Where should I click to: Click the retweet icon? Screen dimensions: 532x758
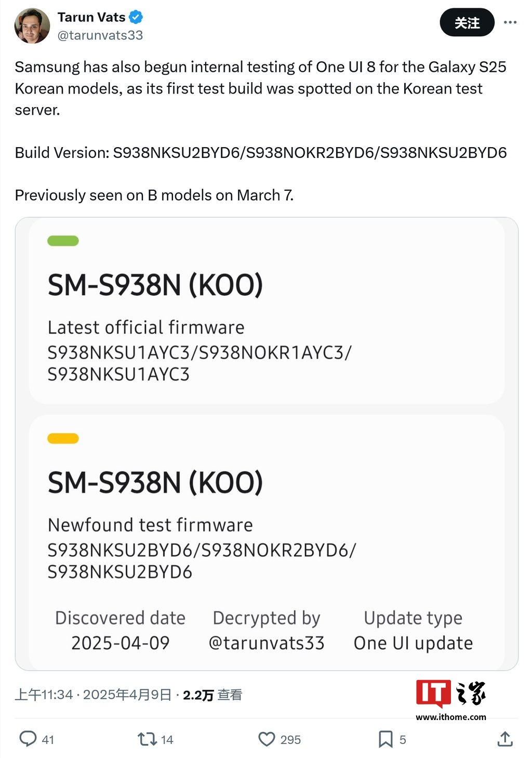click(147, 739)
